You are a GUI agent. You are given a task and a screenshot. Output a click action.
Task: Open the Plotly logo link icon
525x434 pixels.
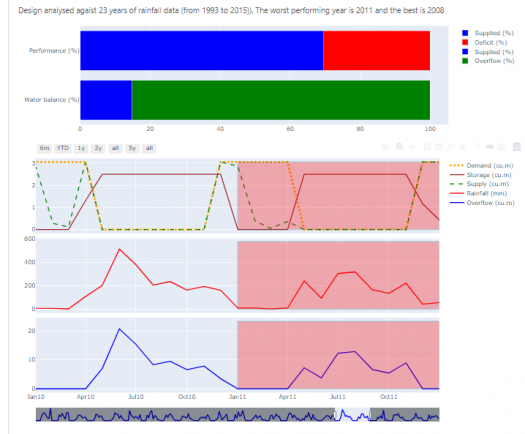click(x=517, y=147)
